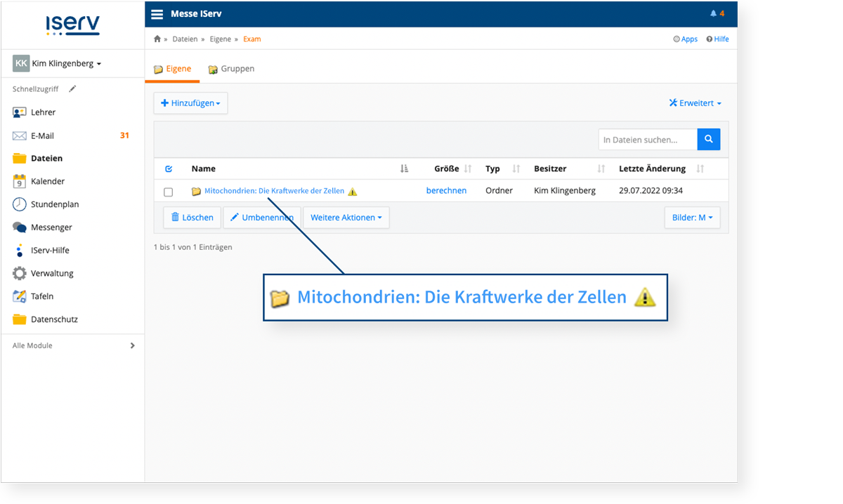The image size is (843, 504).
Task: Click the Löschen button
Action: pyautogui.click(x=192, y=218)
